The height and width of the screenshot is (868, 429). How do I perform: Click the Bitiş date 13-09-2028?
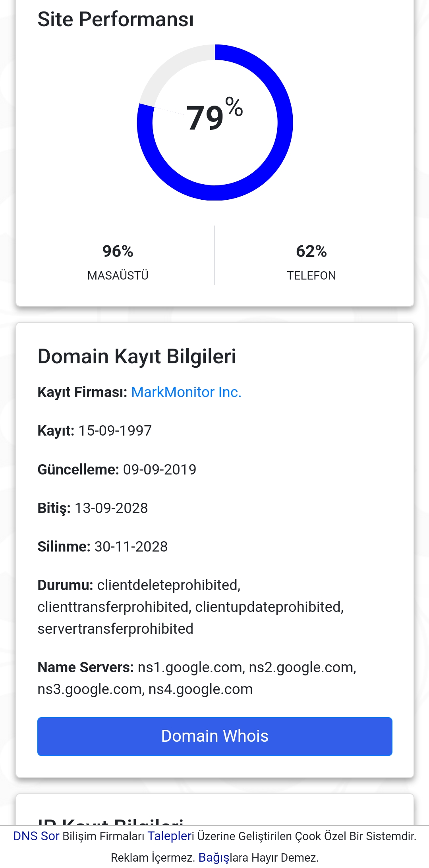(111, 508)
